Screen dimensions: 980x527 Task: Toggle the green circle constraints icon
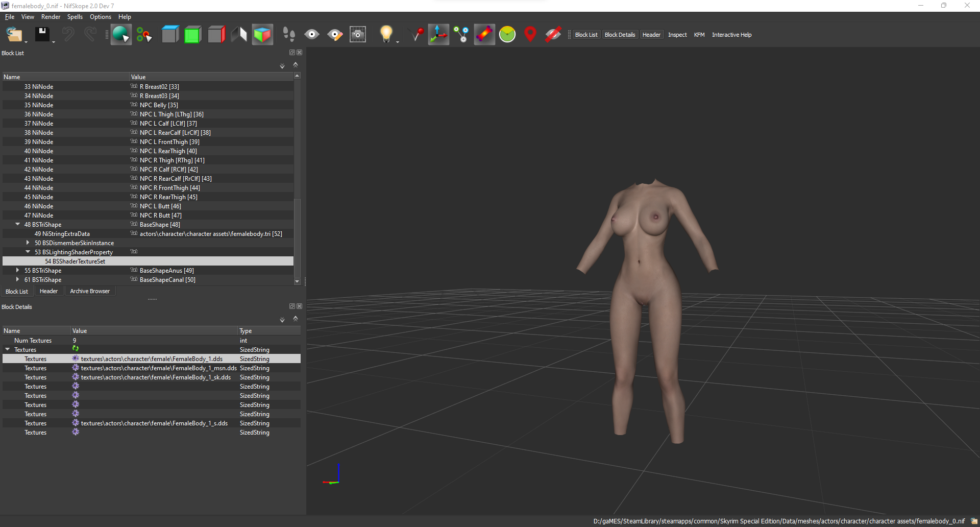507,35
